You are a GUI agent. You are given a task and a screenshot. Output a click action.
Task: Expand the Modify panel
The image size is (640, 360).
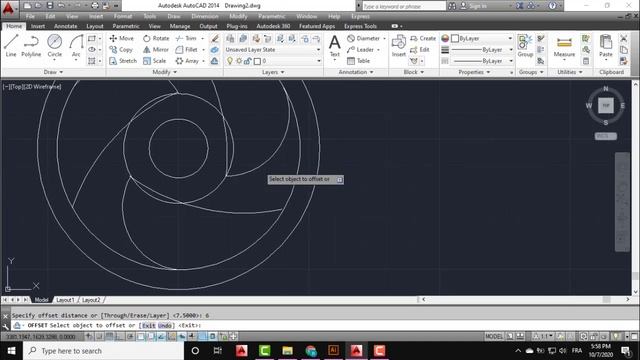tap(164, 72)
